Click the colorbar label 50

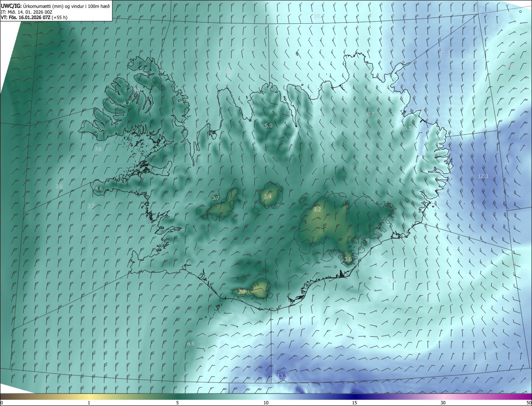pos(529,403)
